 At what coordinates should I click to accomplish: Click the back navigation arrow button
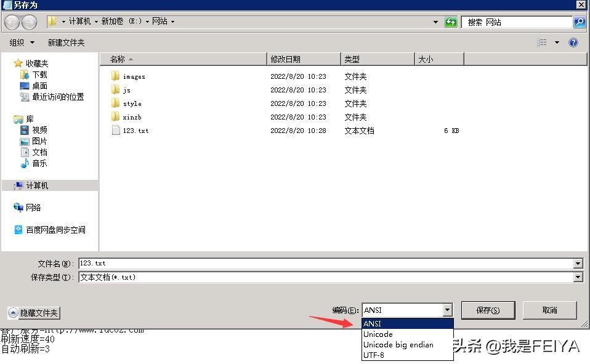point(12,22)
